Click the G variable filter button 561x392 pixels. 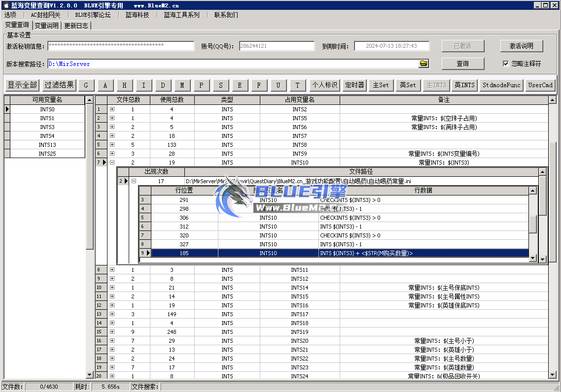pos(86,85)
